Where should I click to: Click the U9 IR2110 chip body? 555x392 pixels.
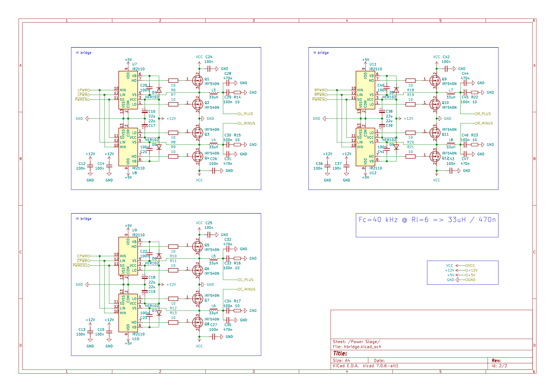pyautogui.click(x=128, y=256)
